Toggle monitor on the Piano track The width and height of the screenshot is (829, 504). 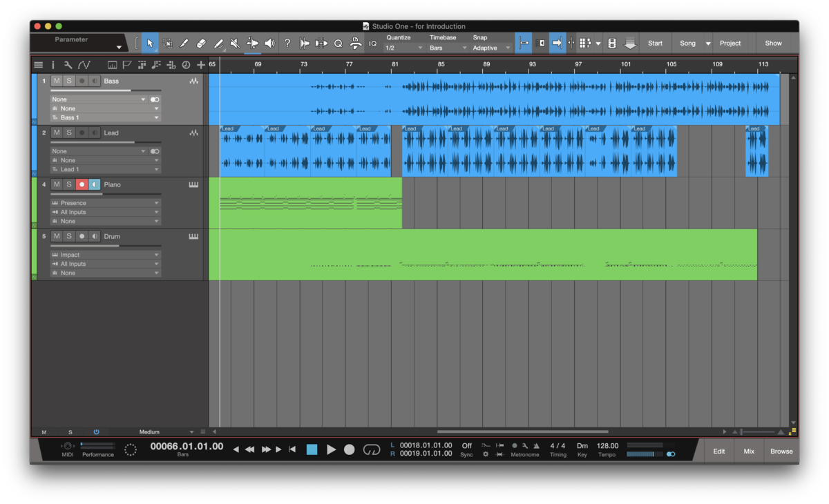tap(94, 185)
